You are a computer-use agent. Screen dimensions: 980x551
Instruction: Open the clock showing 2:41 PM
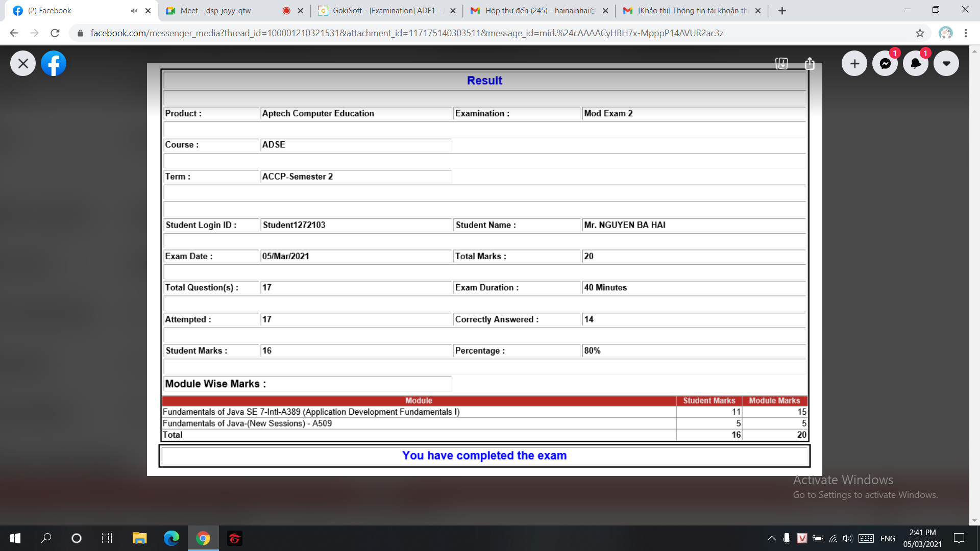pos(922,538)
